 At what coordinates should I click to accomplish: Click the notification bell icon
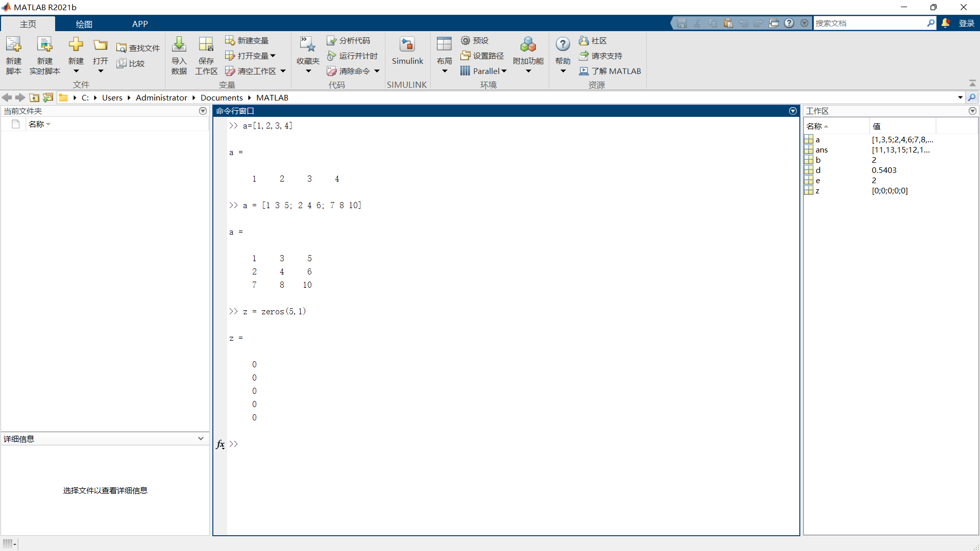pyautogui.click(x=946, y=23)
